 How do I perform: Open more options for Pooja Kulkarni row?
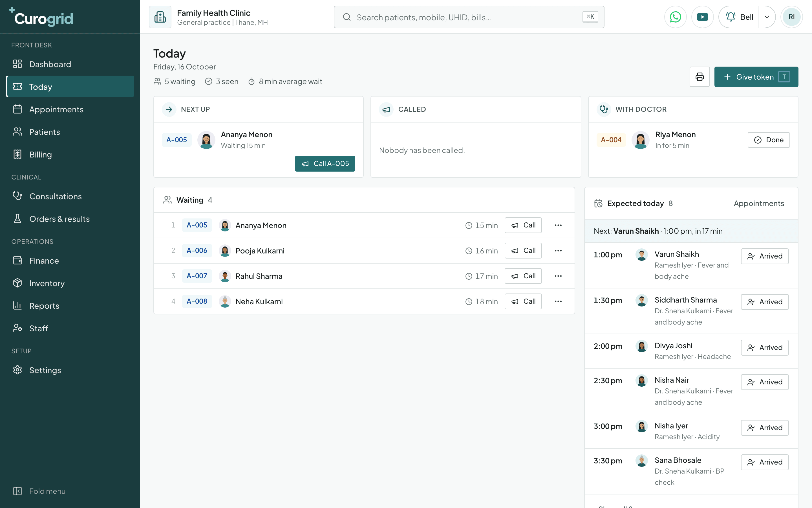tap(558, 251)
